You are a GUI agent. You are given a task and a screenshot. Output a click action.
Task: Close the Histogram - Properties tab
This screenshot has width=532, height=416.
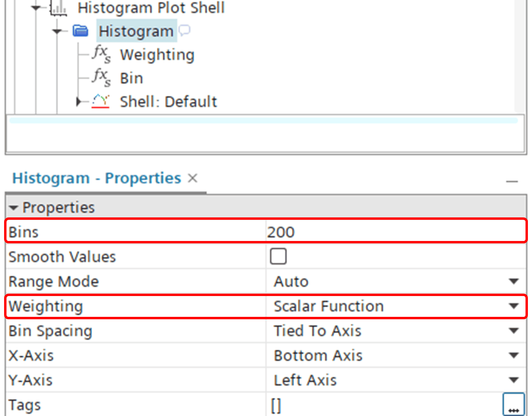(x=193, y=178)
